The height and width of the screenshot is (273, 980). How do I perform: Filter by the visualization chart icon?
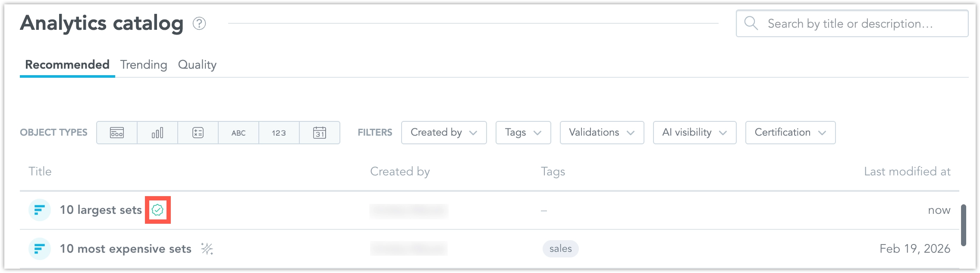pos(157,133)
